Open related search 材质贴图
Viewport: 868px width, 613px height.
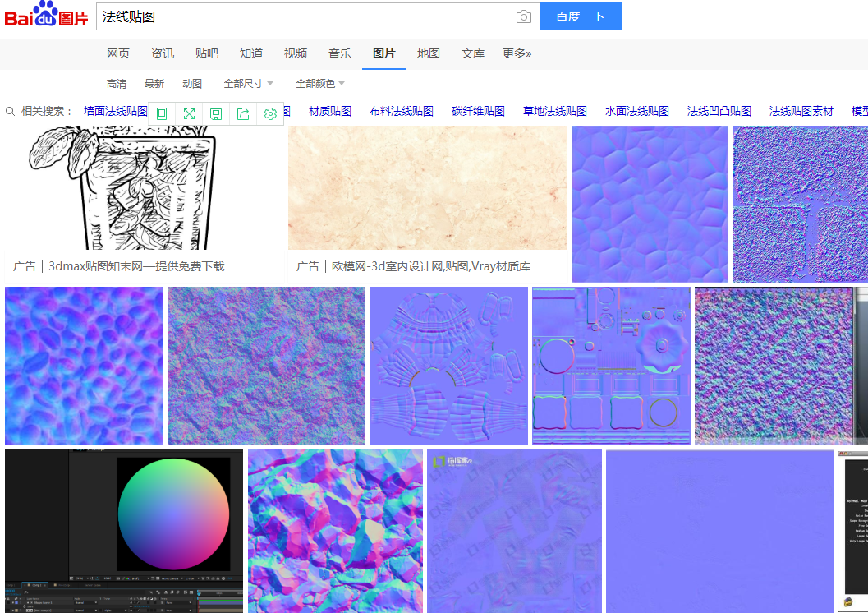[x=330, y=111]
